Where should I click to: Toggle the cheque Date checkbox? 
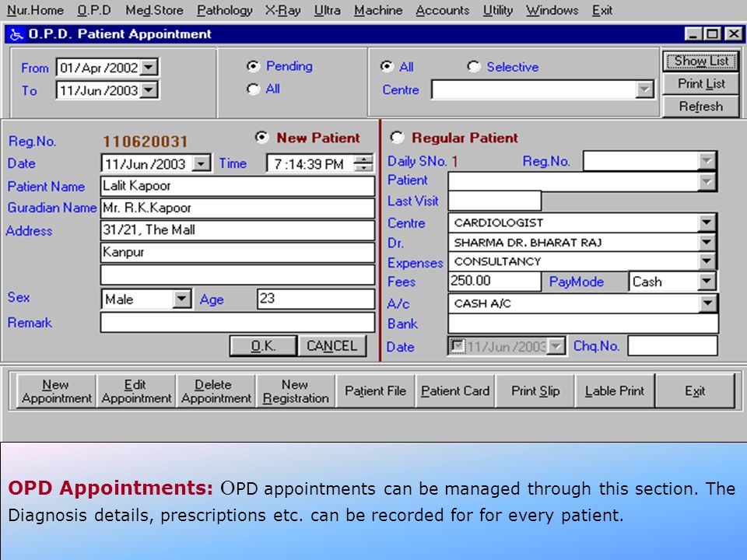458,345
